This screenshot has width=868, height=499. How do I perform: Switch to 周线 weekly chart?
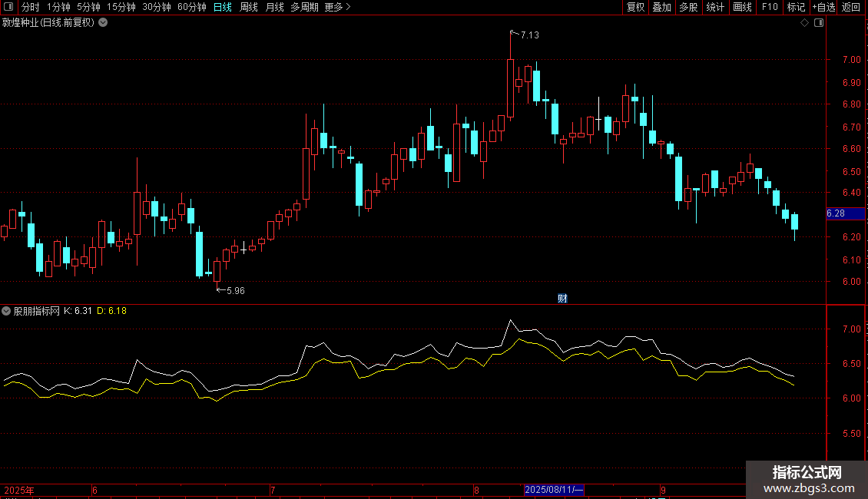[x=249, y=7]
